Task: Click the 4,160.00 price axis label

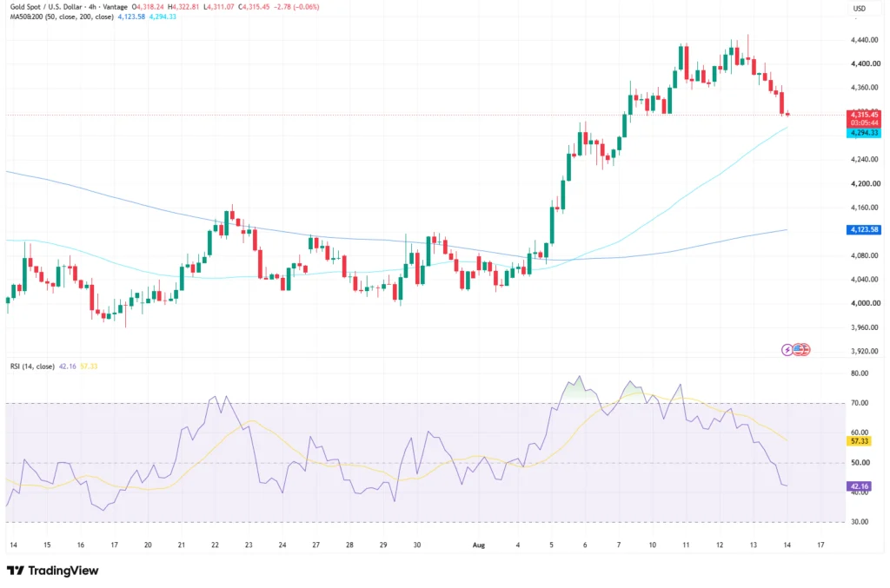Action: point(866,208)
